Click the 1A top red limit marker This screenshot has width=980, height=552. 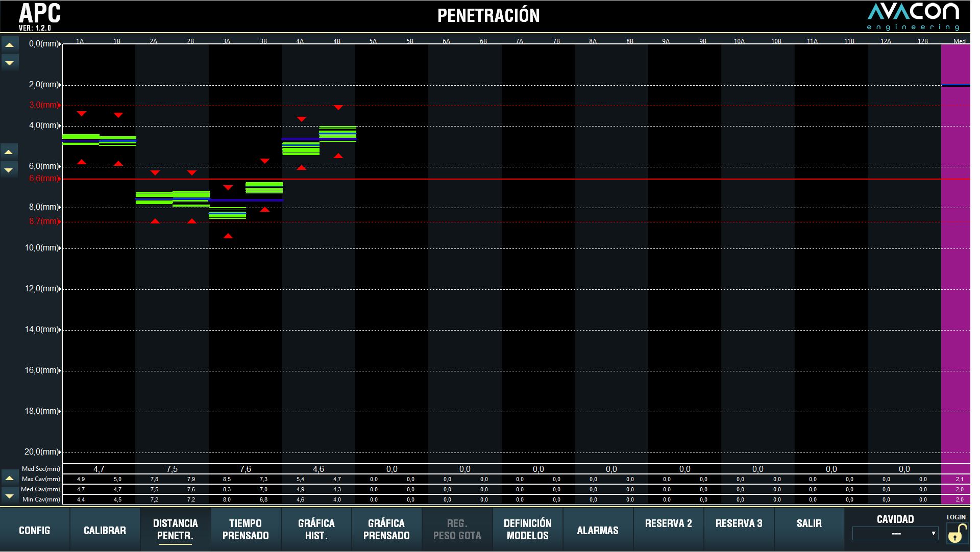[x=82, y=113]
